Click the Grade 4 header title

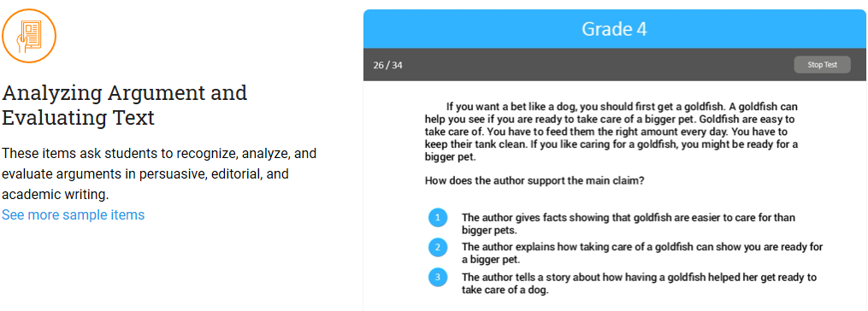615,29
